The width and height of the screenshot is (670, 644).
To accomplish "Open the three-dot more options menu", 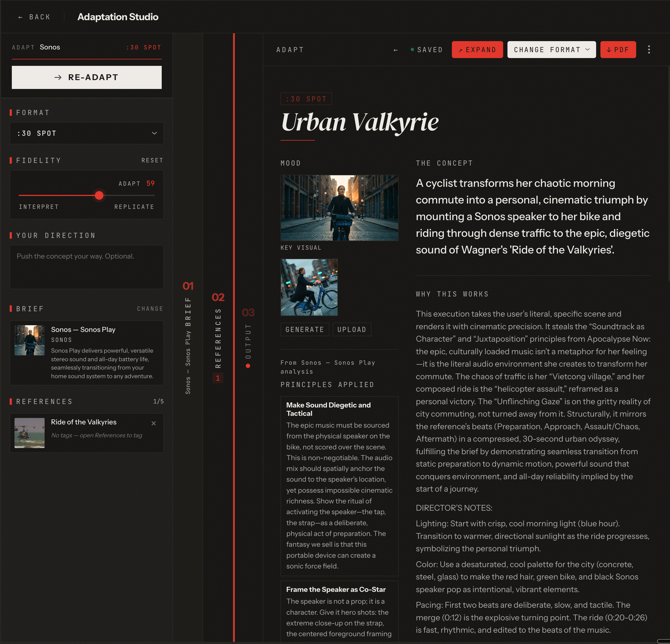I will pos(649,50).
